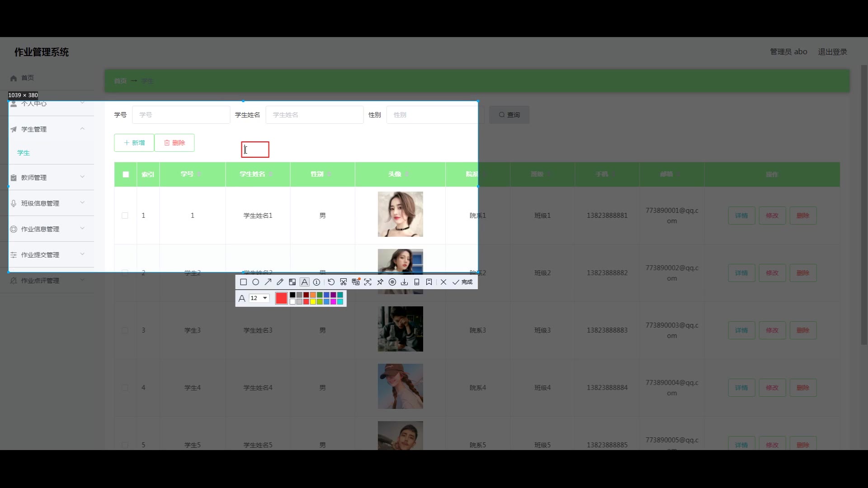Select the ellipse drawing tool
Viewport: 868px width, 488px height.
tap(255, 282)
